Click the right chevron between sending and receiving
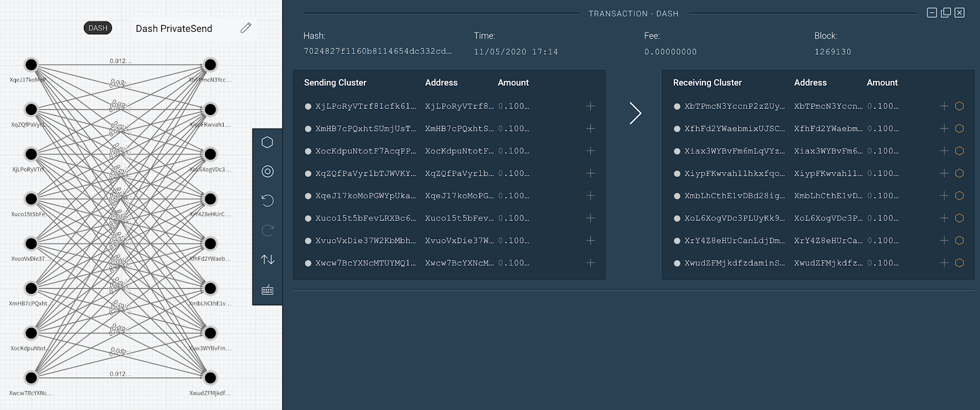Screen dimensions: 980x410 (x=635, y=113)
